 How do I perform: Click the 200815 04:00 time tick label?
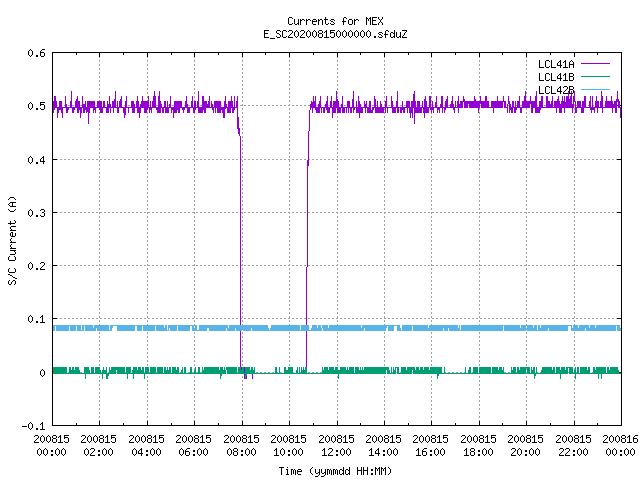(146, 445)
